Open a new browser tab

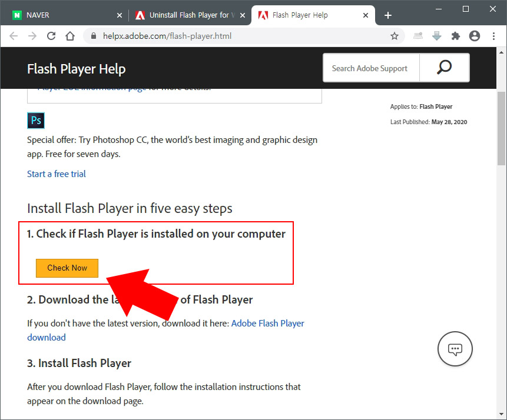387,15
